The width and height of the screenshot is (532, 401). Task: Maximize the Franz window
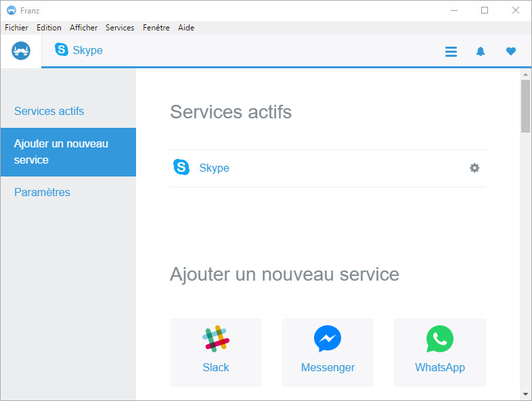click(485, 11)
